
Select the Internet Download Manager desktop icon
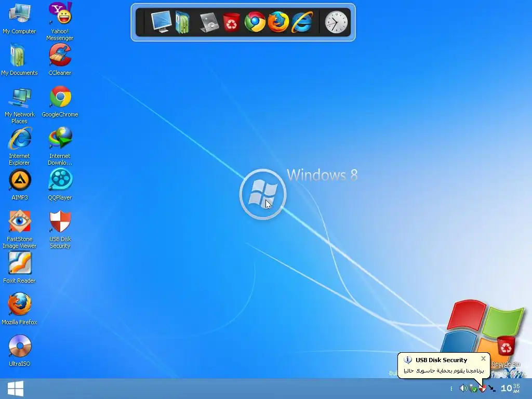pos(60,146)
